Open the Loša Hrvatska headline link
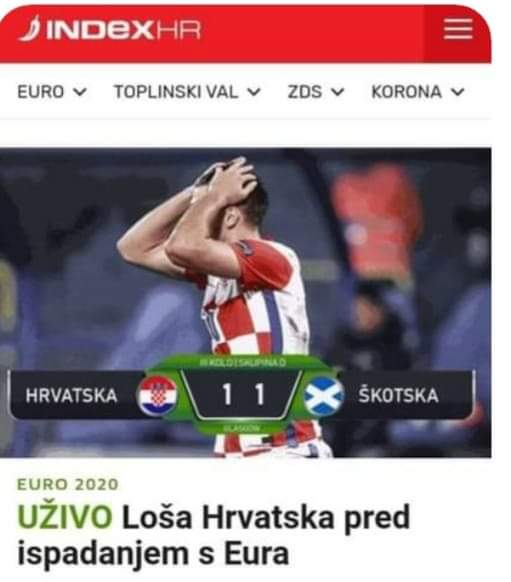The image size is (511, 582). tap(214, 534)
